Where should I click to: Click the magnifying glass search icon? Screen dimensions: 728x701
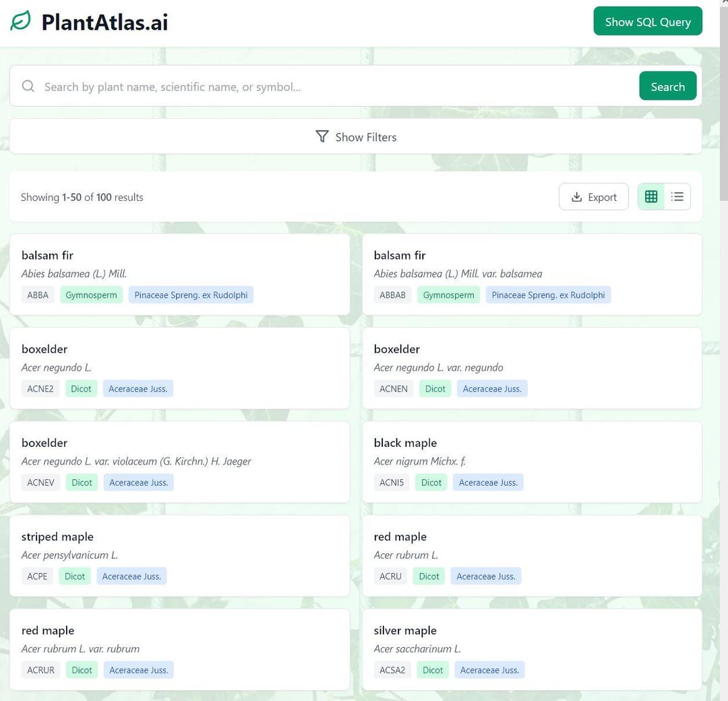pos(28,86)
